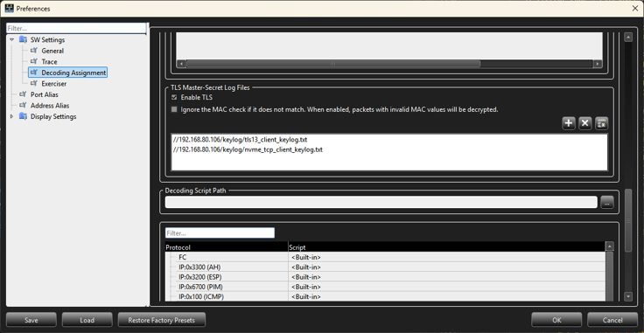Click the SW Settings folder icon

[24, 40]
